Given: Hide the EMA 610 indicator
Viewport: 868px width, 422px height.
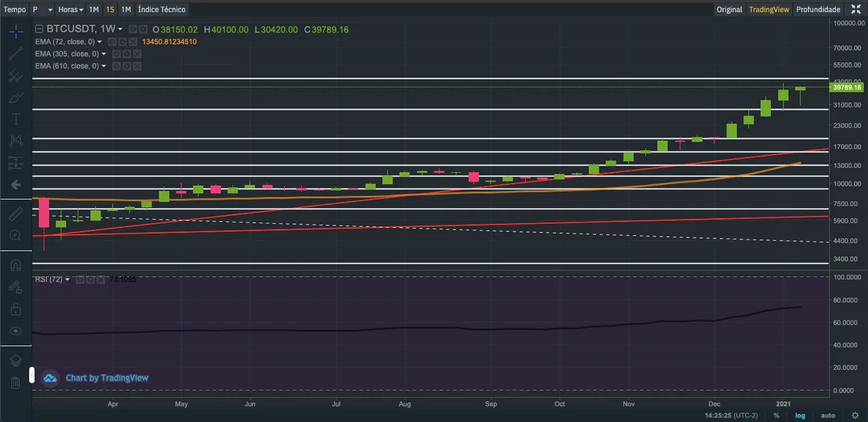Looking at the screenshot, I should click(x=117, y=66).
